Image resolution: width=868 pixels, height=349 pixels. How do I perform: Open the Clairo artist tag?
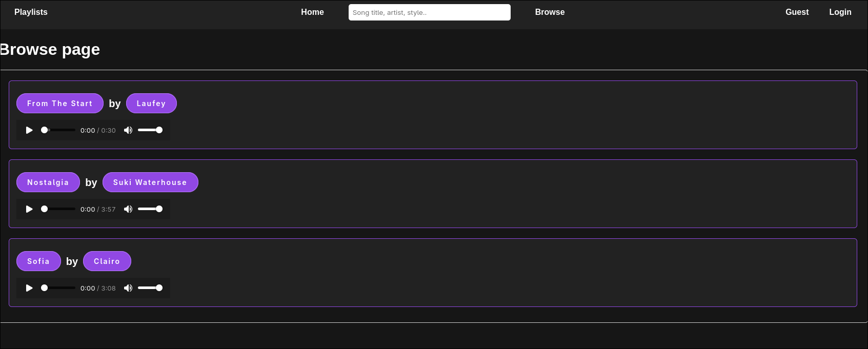tap(107, 261)
